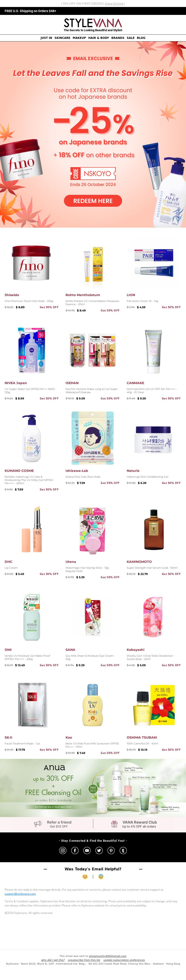Open the HAIR & BODY menu

tap(99, 38)
